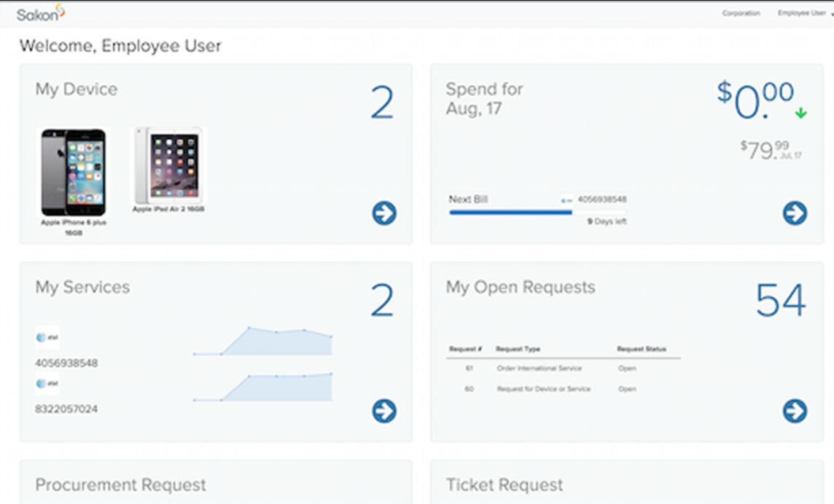Screen dimensions: 834x504
Task: Open the Ticket Request card
Action: point(504,484)
